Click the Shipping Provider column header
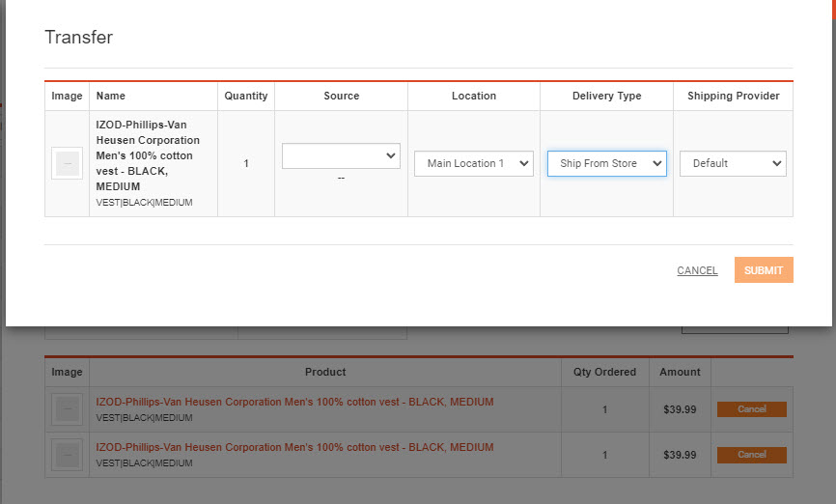The image size is (836, 504). tap(733, 96)
